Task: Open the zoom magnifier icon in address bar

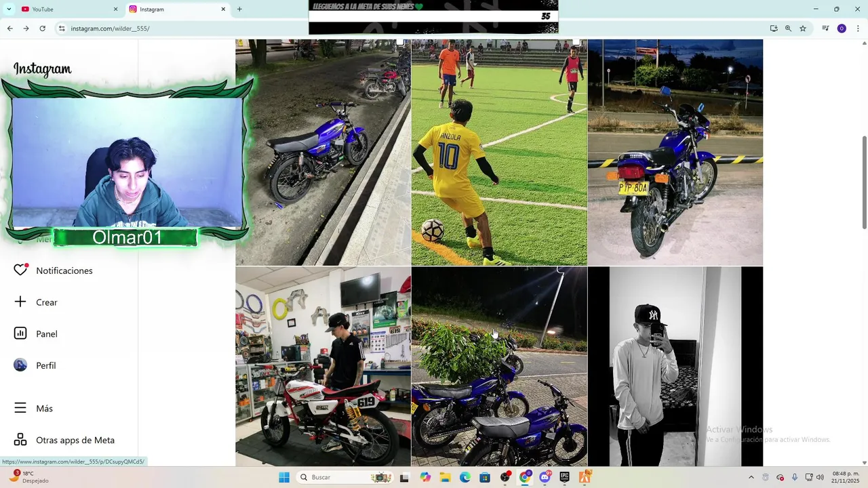Action: point(788,28)
